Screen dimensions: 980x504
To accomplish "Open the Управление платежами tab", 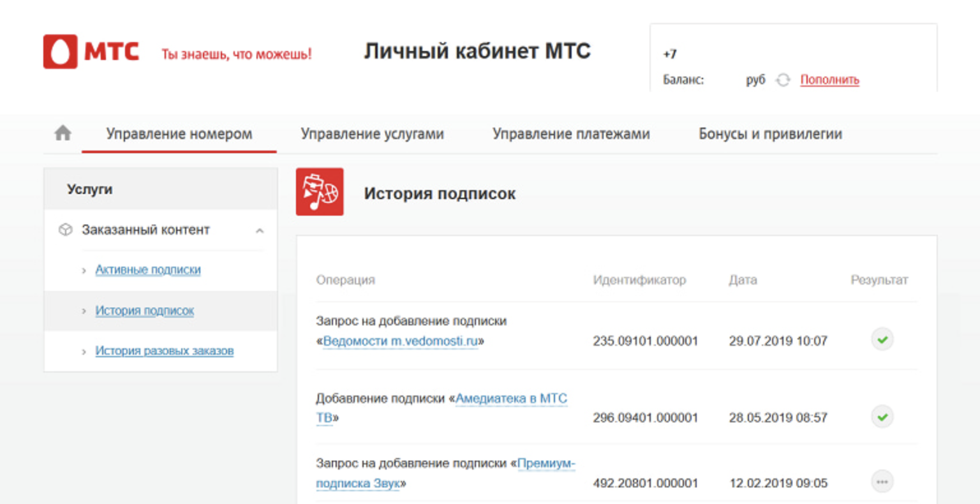I will pyautogui.click(x=571, y=134).
